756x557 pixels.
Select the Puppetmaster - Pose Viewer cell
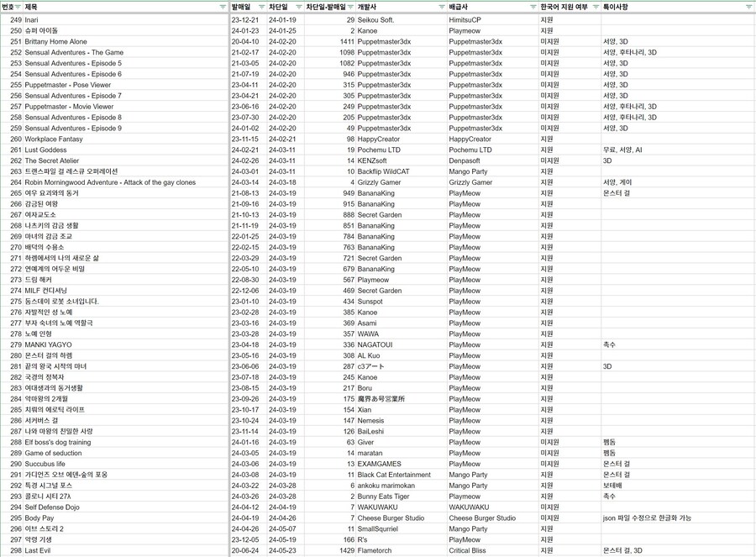tap(127, 85)
